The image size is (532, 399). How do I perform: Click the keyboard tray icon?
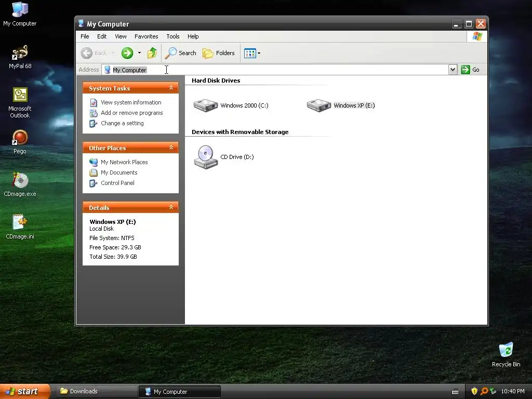(x=455, y=392)
